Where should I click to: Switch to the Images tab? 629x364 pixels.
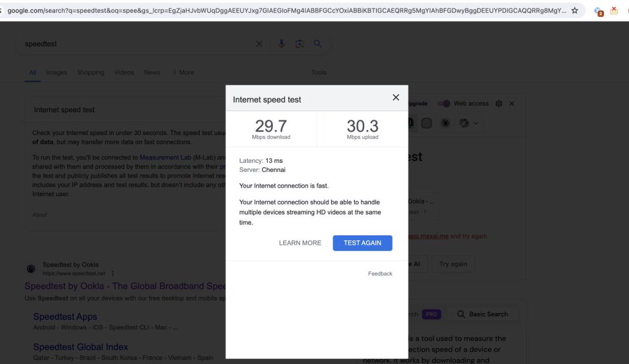(57, 72)
